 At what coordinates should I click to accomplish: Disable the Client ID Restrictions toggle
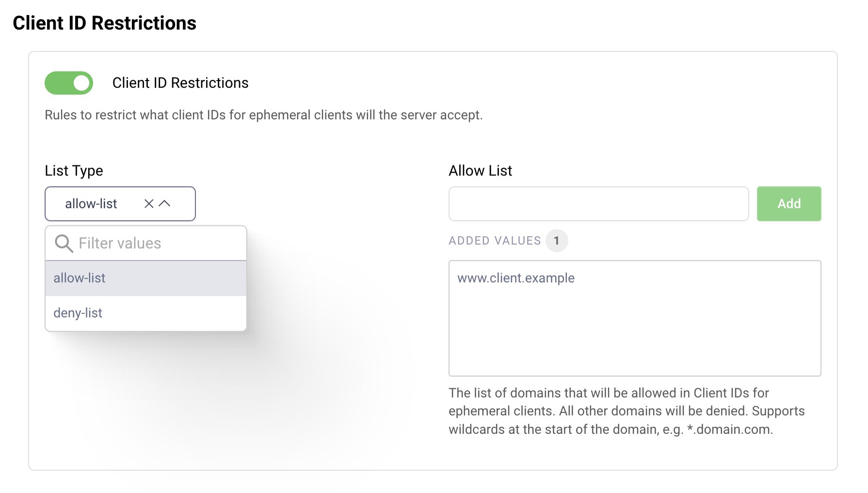coord(68,82)
